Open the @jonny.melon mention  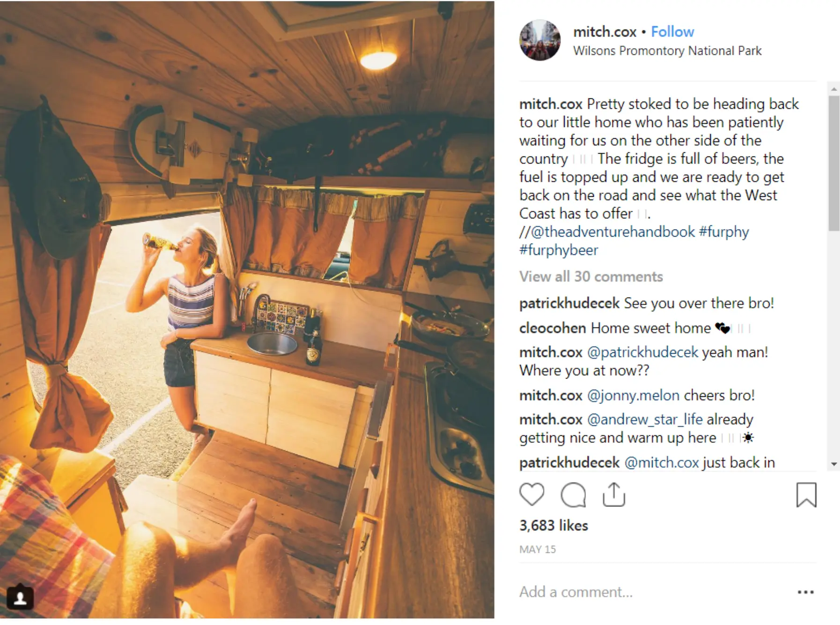tap(633, 395)
